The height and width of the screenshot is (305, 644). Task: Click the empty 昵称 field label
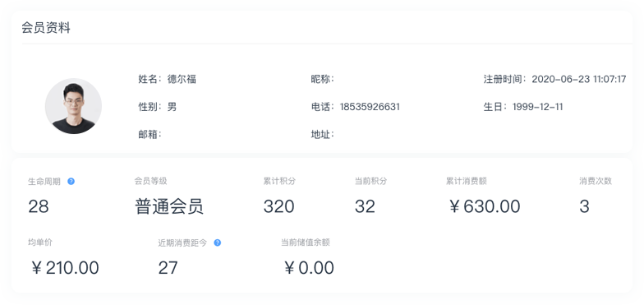point(322,79)
